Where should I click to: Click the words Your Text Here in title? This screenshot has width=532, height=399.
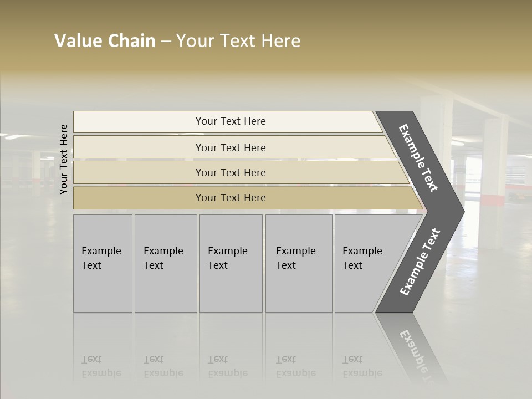238,40
